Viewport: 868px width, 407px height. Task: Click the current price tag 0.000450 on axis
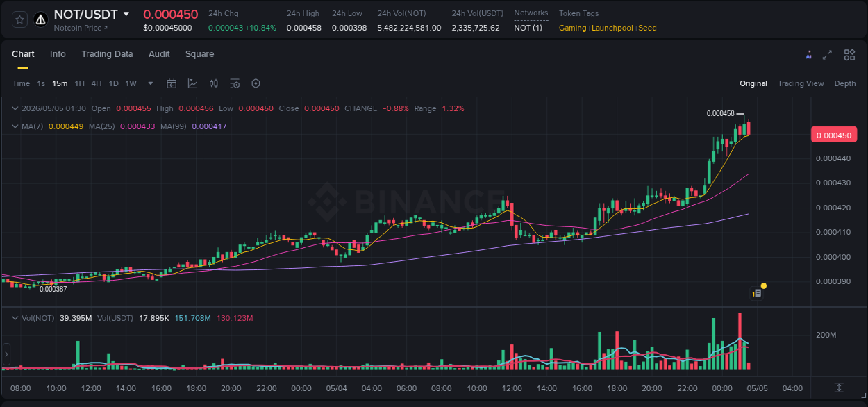[x=834, y=135]
